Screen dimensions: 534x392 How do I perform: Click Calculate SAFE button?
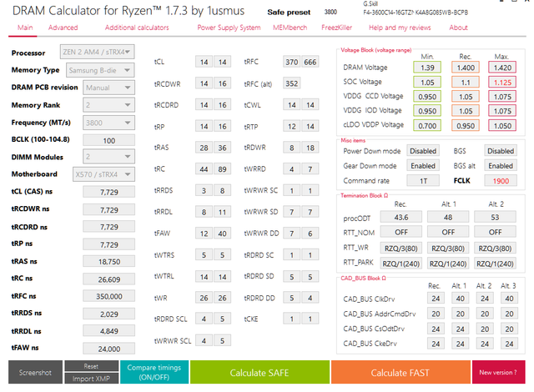pos(259,372)
